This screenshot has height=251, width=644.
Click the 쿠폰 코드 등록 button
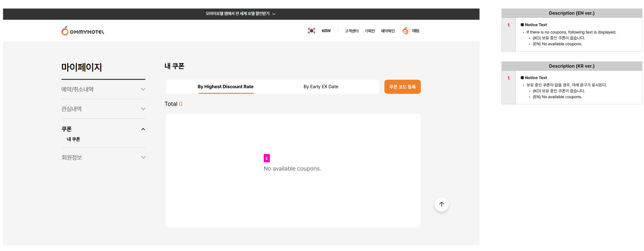[x=402, y=87]
